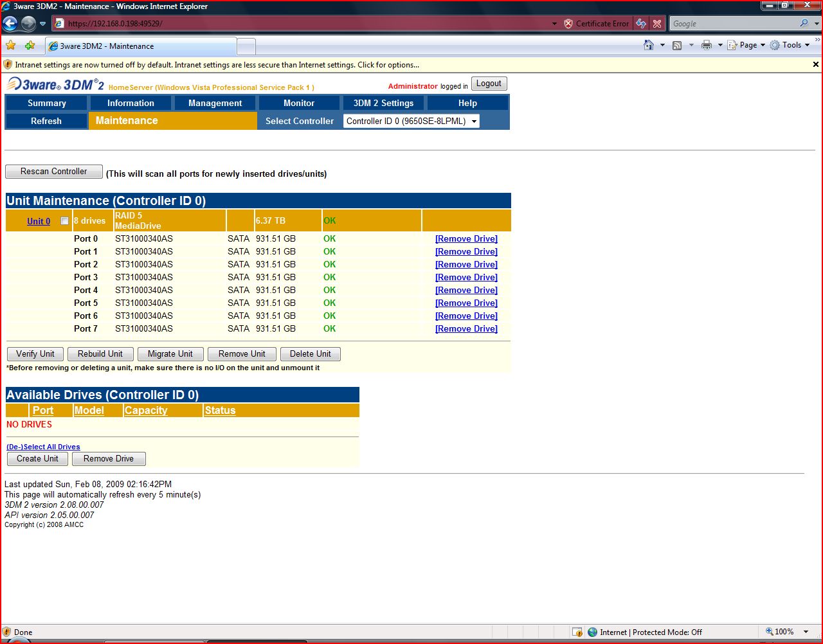Open the Tools menu in toolbar
This screenshot has width=823, height=644.
tap(790, 45)
